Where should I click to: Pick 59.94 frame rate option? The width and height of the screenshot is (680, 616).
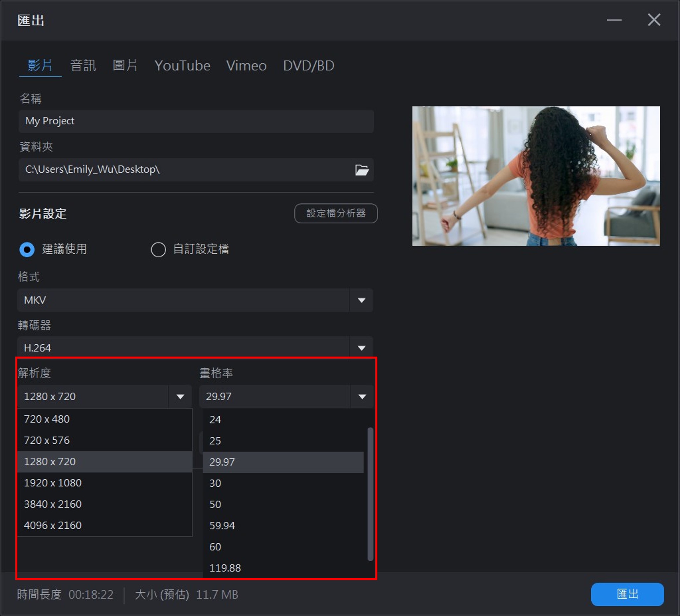[x=222, y=525]
